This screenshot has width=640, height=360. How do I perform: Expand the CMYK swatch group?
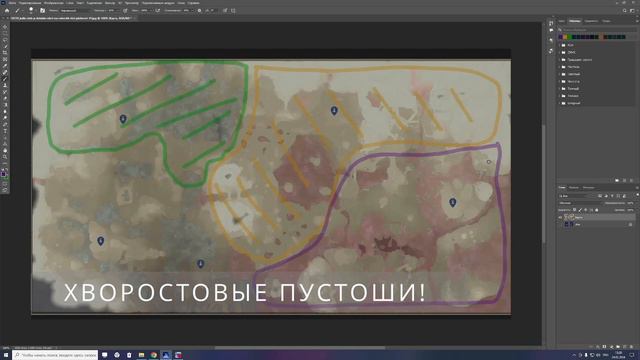point(559,52)
